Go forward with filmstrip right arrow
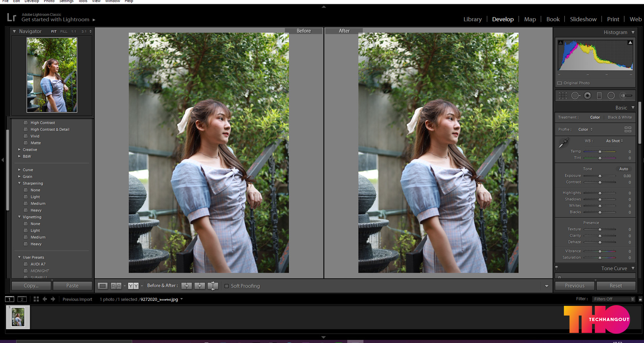The width and height of the screenshot is (644, 343). [53, 299]
